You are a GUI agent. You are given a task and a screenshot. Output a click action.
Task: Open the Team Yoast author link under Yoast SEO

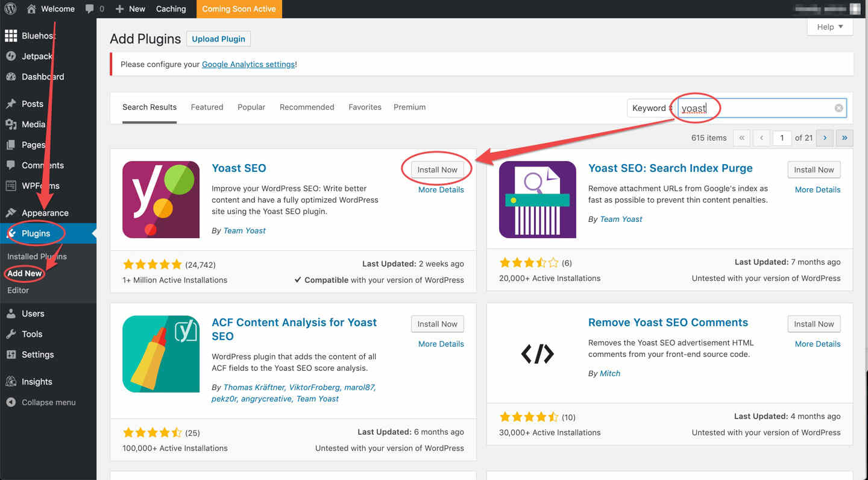(x=244, y=230)
